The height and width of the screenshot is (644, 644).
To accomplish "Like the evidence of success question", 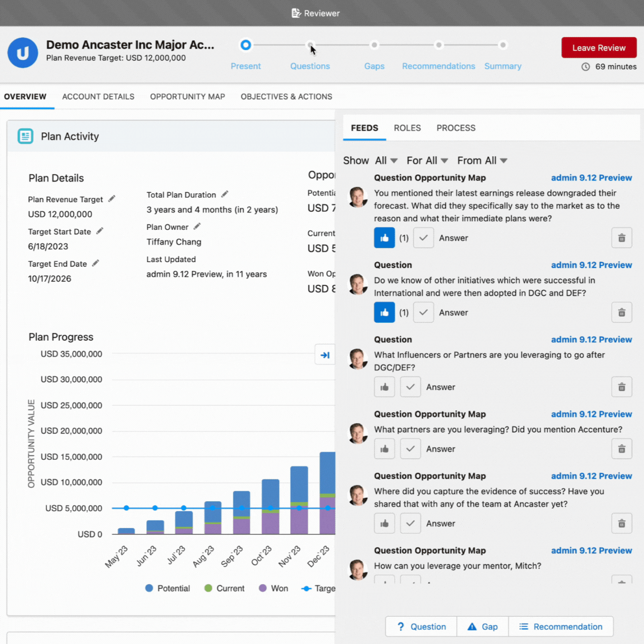I will [384, 523].
